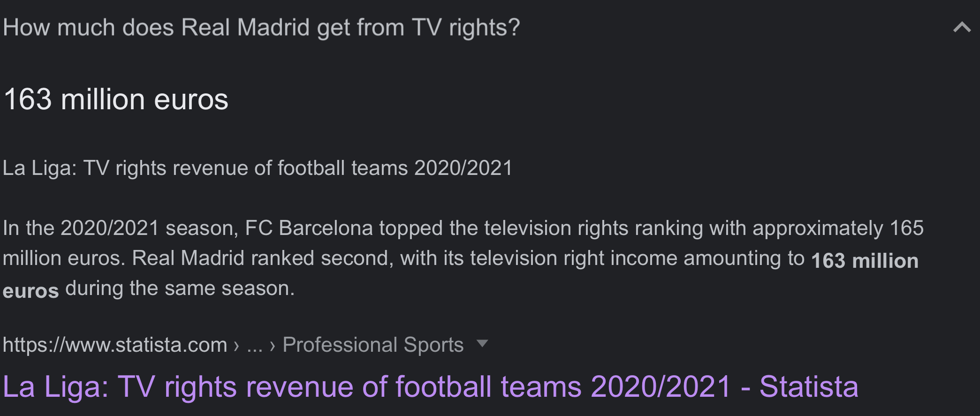This screenshot has height=416, width=980.
Task: Click "Real Madrid ranked second" in the snippet
Action: point(260,258)
